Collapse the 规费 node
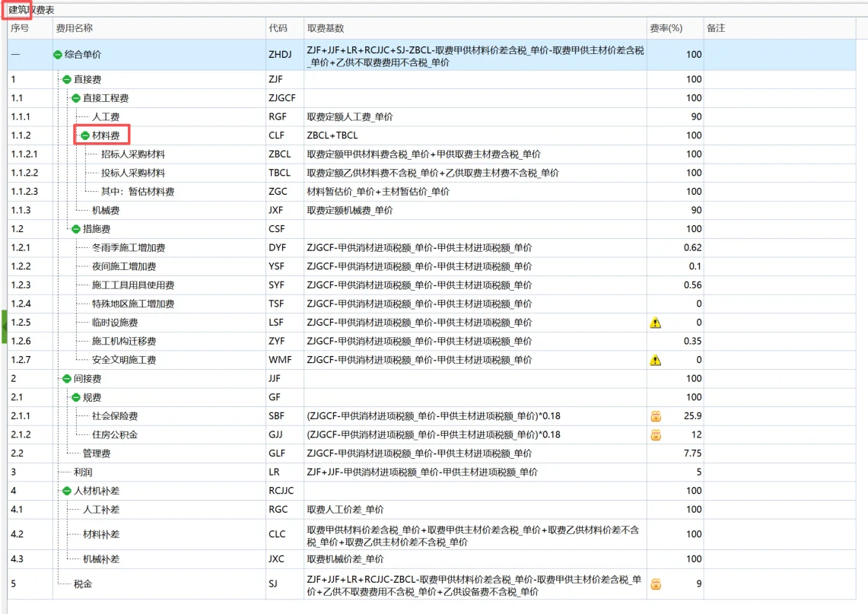 76,397
